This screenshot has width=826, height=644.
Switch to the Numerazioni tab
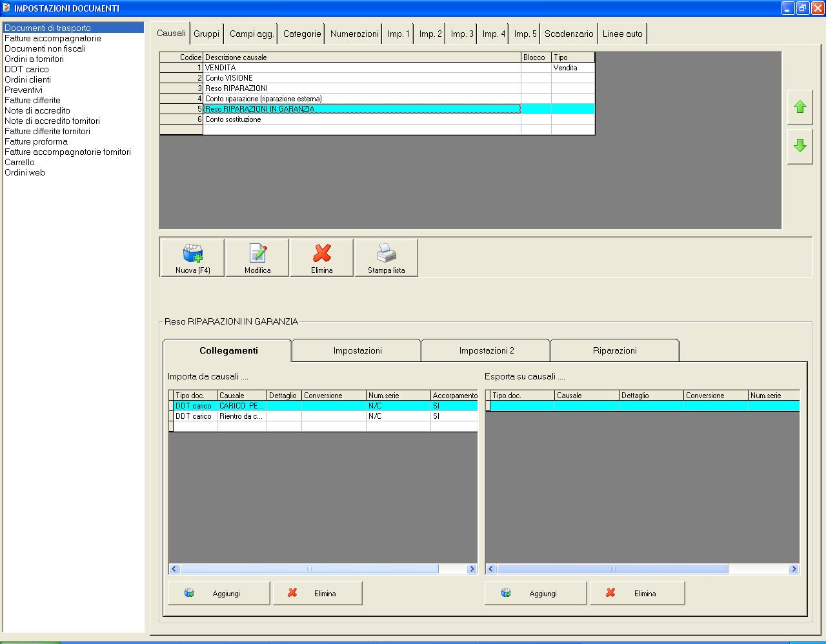point(354,34)
